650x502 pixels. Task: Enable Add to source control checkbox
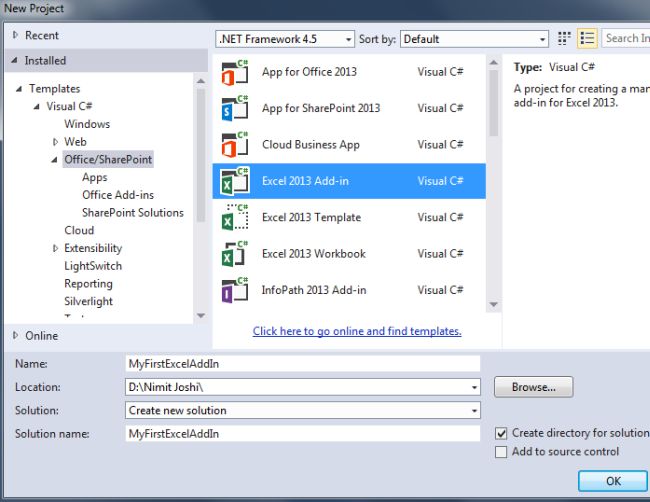501,452
